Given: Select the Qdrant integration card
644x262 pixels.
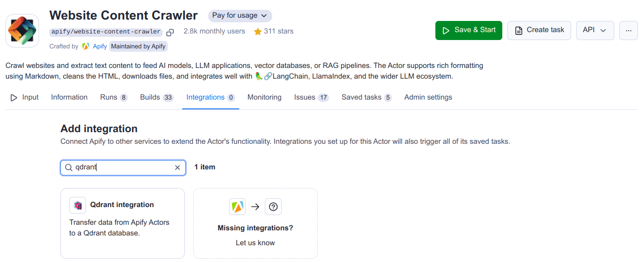Looking at the screenshot, I should click(123, 223).
